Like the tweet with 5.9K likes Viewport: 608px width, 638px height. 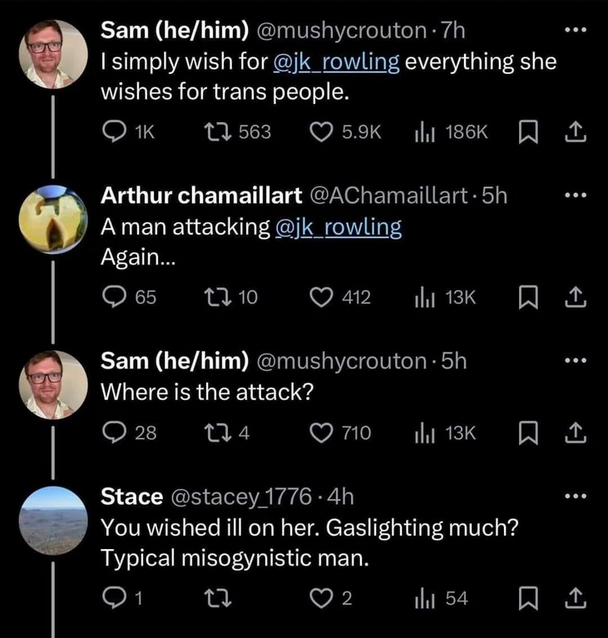pos(321,131)
